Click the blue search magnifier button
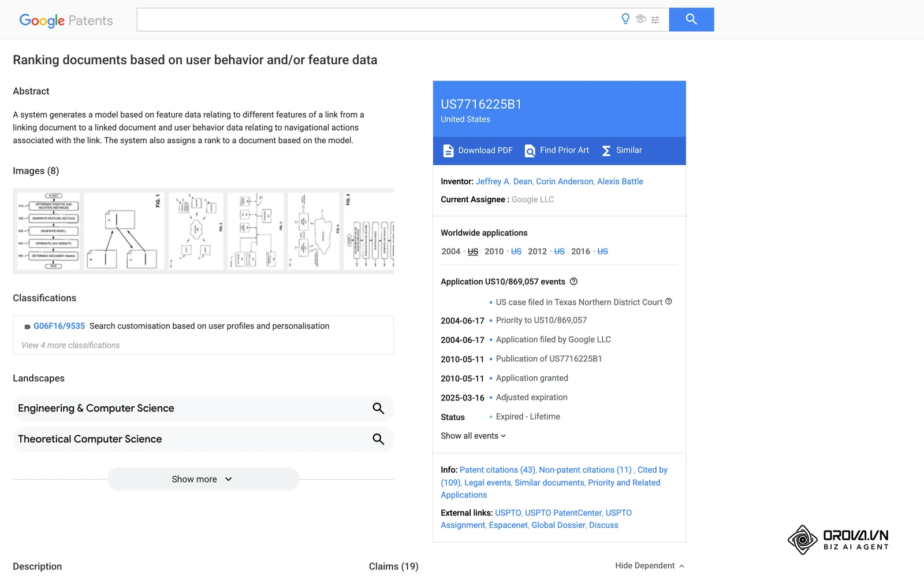Viewport: 924px width, 578px height. coord(691,20)
